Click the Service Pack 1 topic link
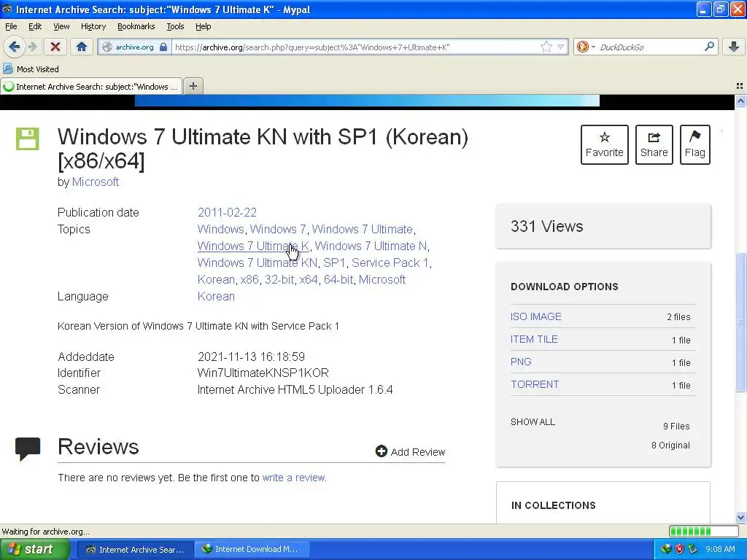The height and width of the screenshot is (560, 747). 390,262
